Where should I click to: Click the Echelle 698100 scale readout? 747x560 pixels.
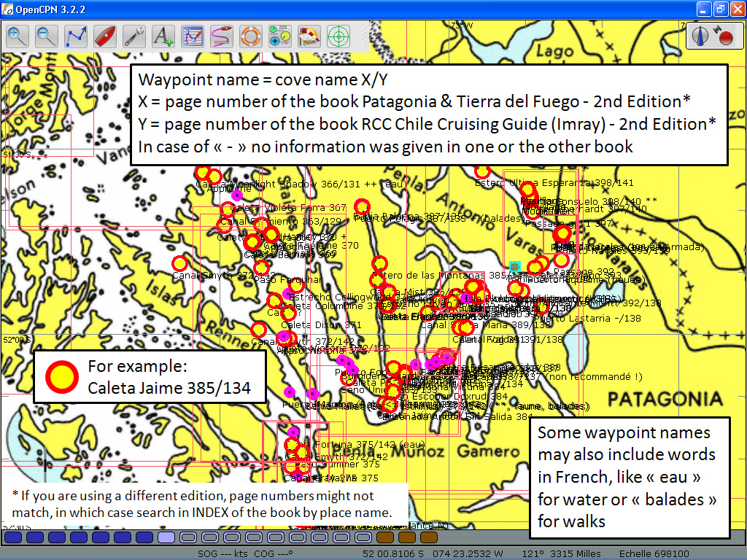[x=654, y=554]
